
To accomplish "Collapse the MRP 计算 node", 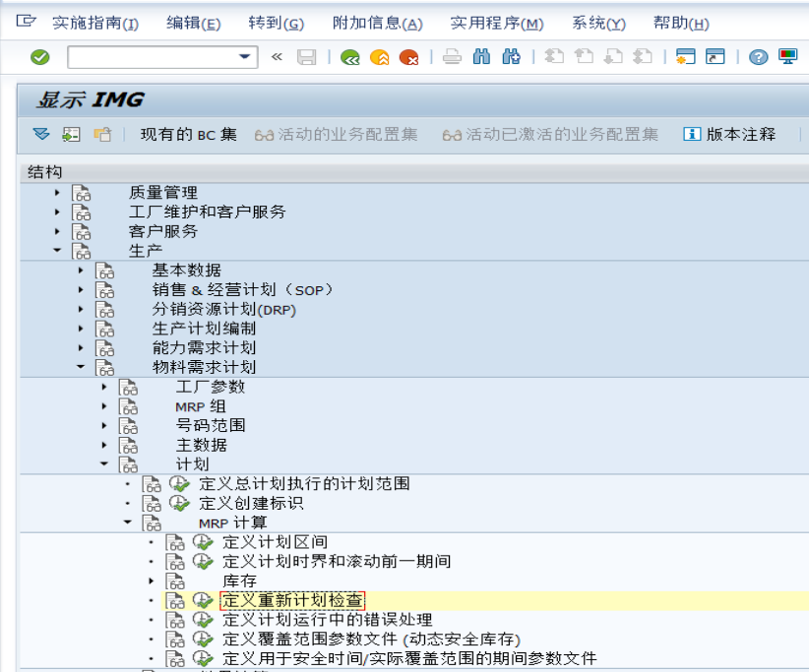I will point(127,522).
